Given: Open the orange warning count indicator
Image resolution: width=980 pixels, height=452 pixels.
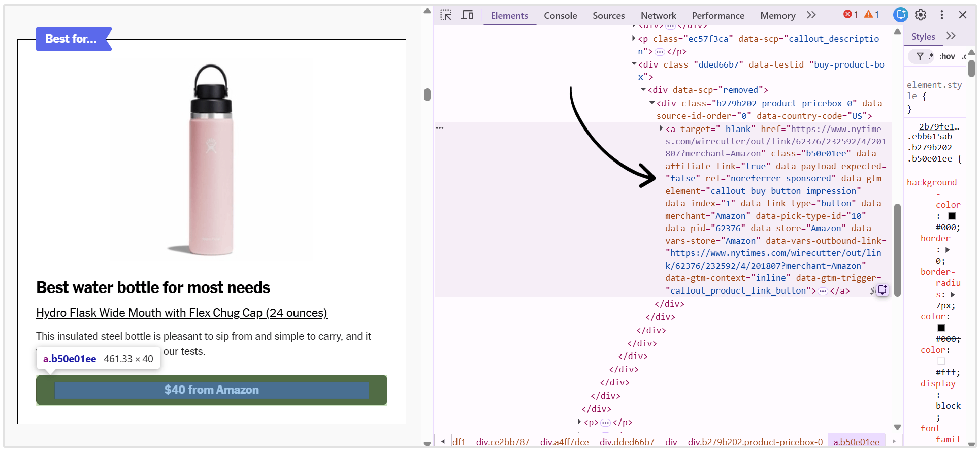Looking at the screenshot, I should [871, 15].
